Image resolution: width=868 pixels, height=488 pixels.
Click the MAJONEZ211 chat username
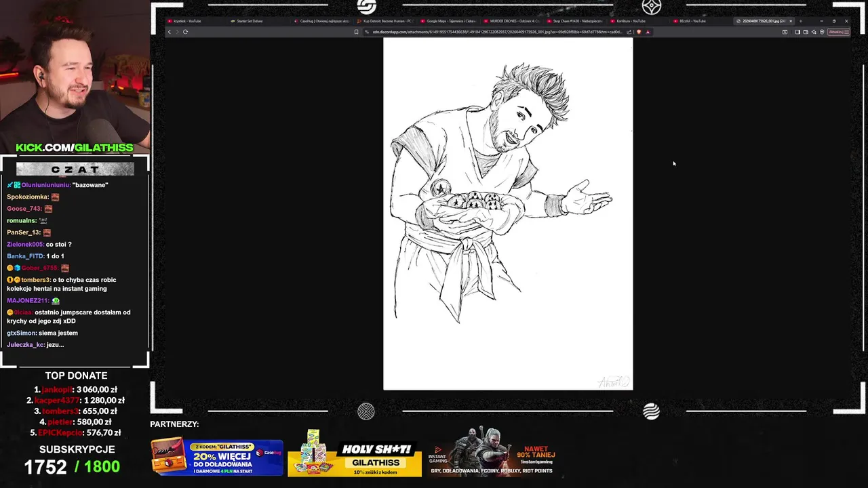click(28, 300)
